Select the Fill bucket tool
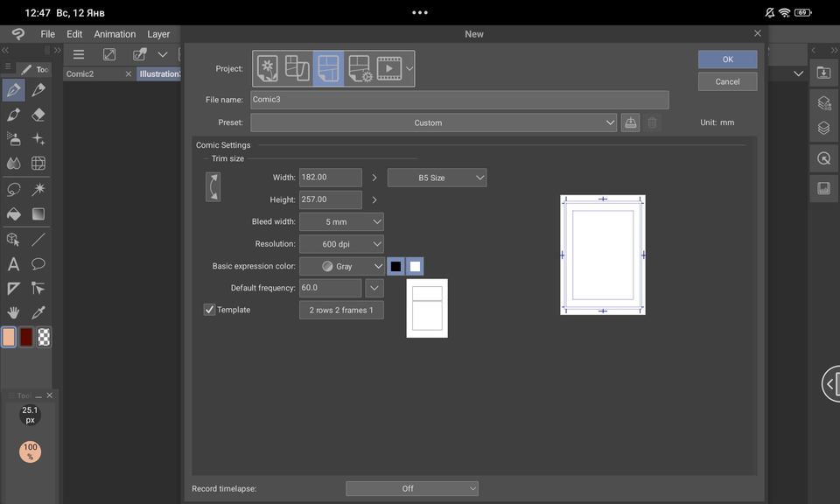840x504 pixels. tap(13, 213)
